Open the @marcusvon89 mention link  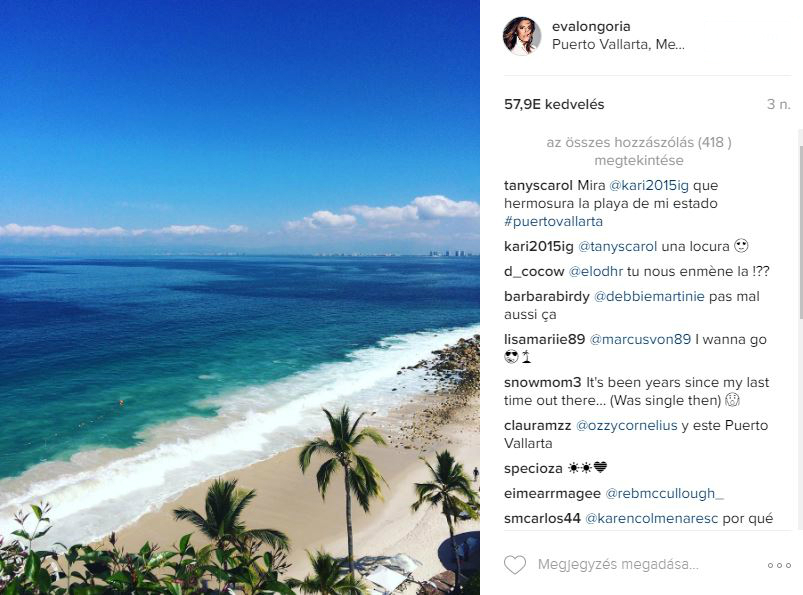tap(640, 339)
